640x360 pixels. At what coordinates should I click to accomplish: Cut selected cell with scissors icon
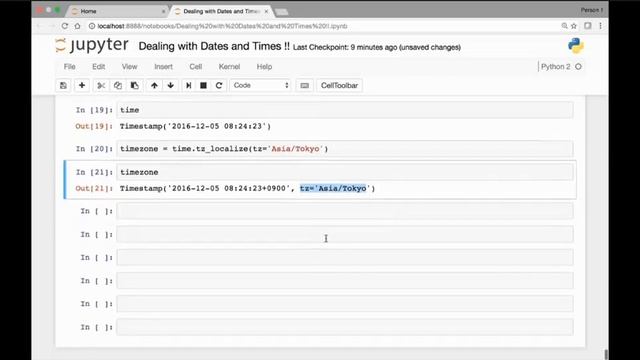click(101, 85)
